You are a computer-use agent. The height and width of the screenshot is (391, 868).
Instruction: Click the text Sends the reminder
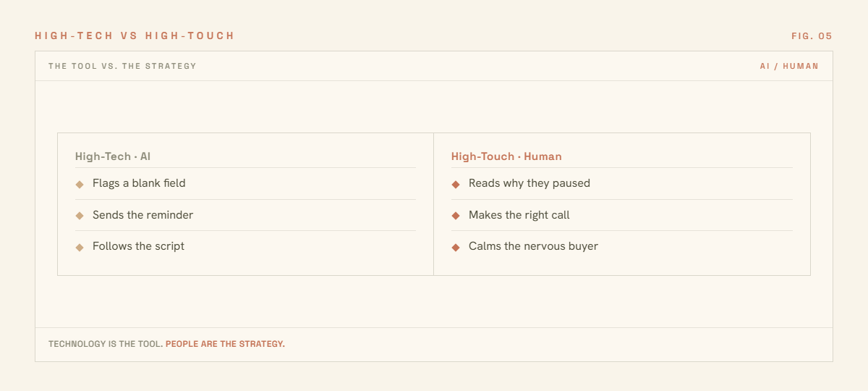click(x=142, y=215)
